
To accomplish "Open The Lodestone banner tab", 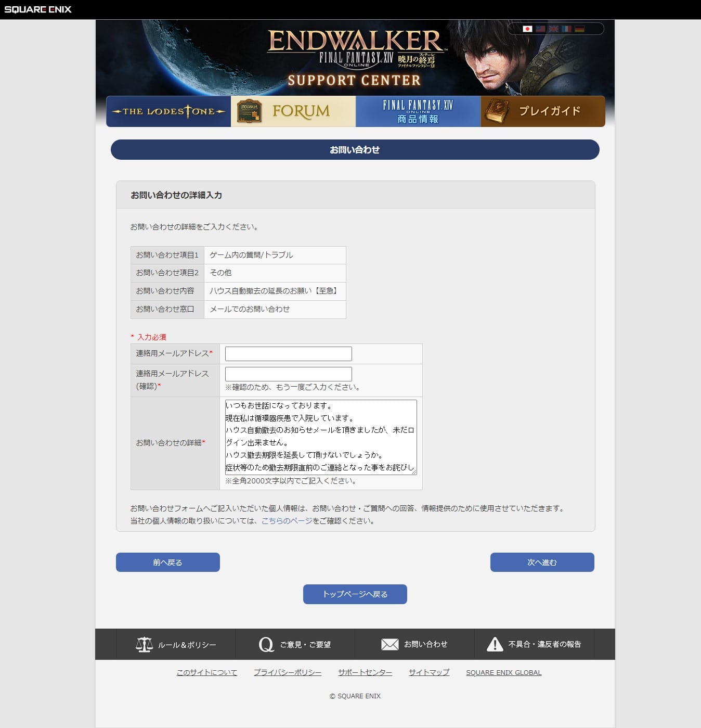I will (x=168, y=111).
